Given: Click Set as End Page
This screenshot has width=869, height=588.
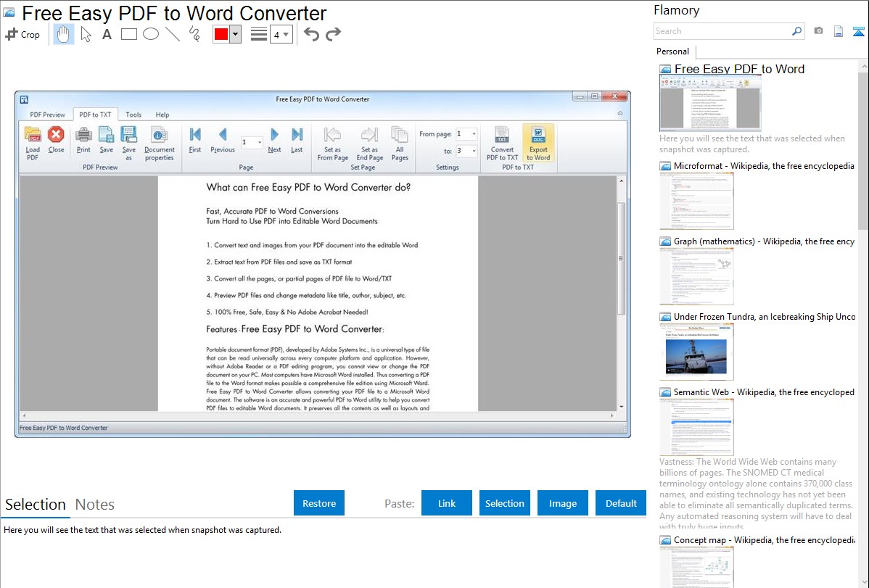Looking at the screenshot, I should [x=370, y=143].
